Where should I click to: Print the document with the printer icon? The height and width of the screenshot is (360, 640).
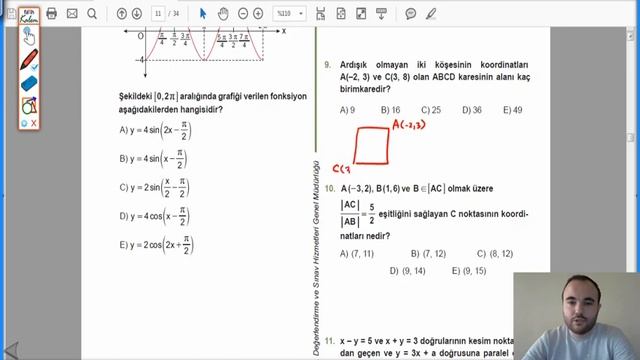[51, 13]
